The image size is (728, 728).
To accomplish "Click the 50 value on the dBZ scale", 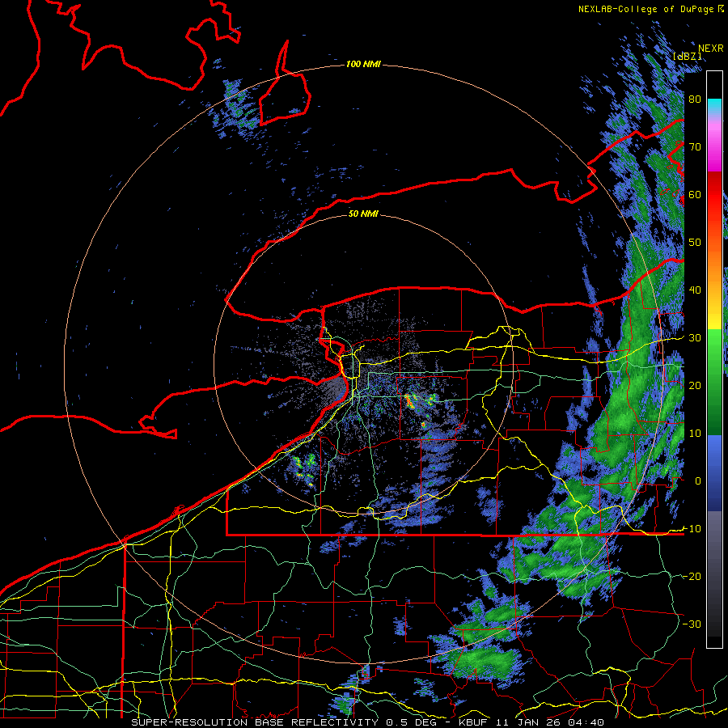I will [x=695, y=243].
